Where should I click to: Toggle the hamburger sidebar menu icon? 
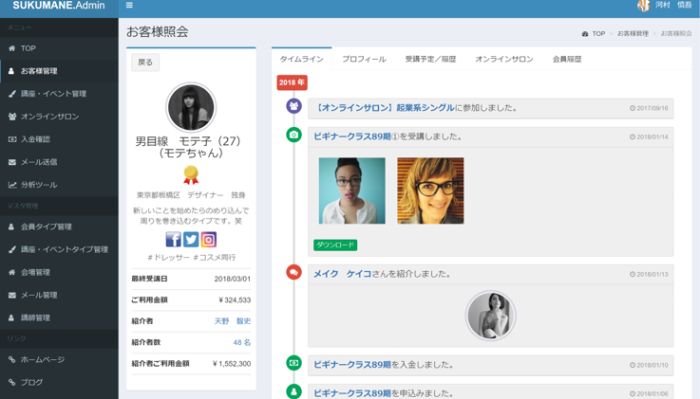click(x=129, y=5)
